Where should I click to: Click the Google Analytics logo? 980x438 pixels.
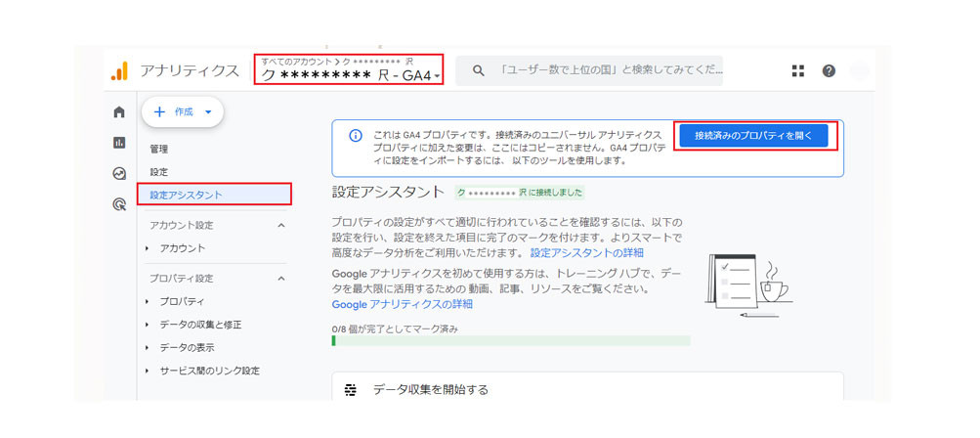(119, 70)
